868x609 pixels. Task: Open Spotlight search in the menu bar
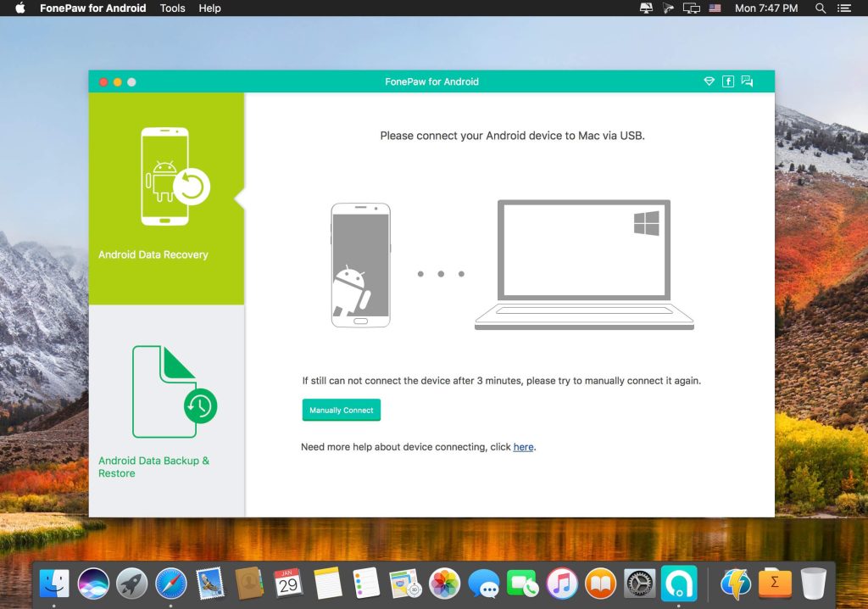[819, 8]
